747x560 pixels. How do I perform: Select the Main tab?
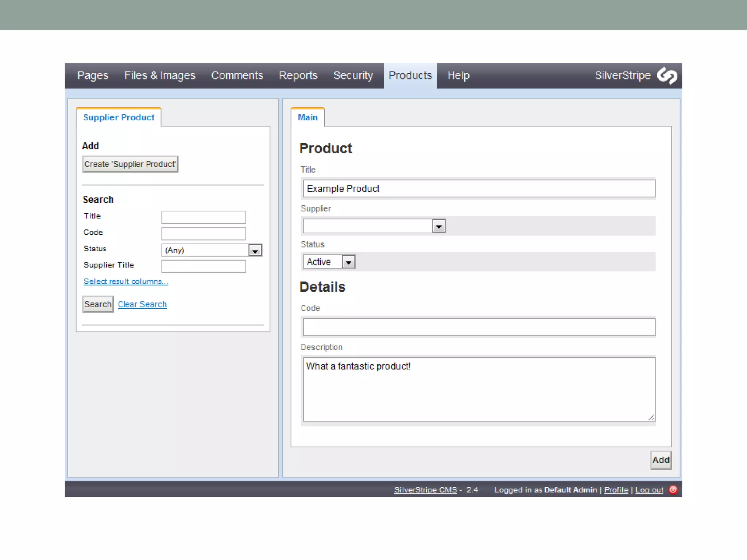click(307, 117)
